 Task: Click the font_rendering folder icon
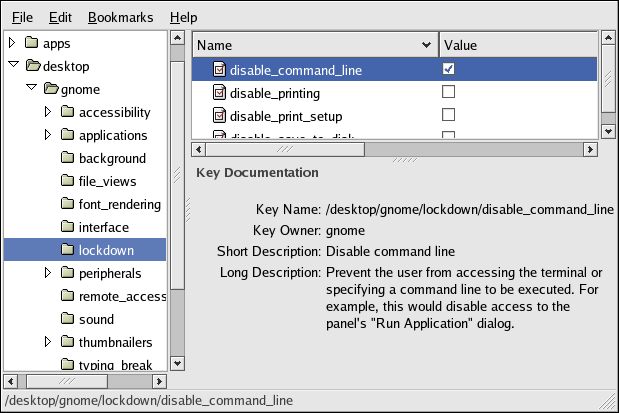tap(68, 204)
